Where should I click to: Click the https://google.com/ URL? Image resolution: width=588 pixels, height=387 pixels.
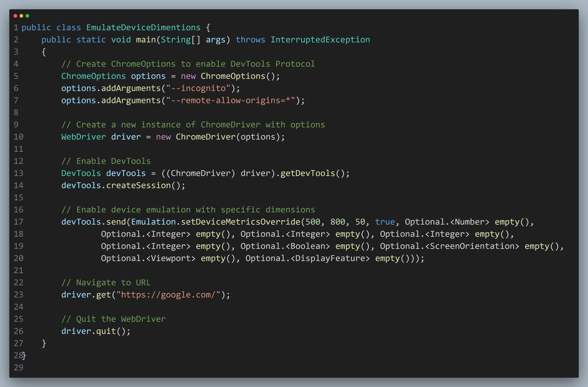pos(170,294)
